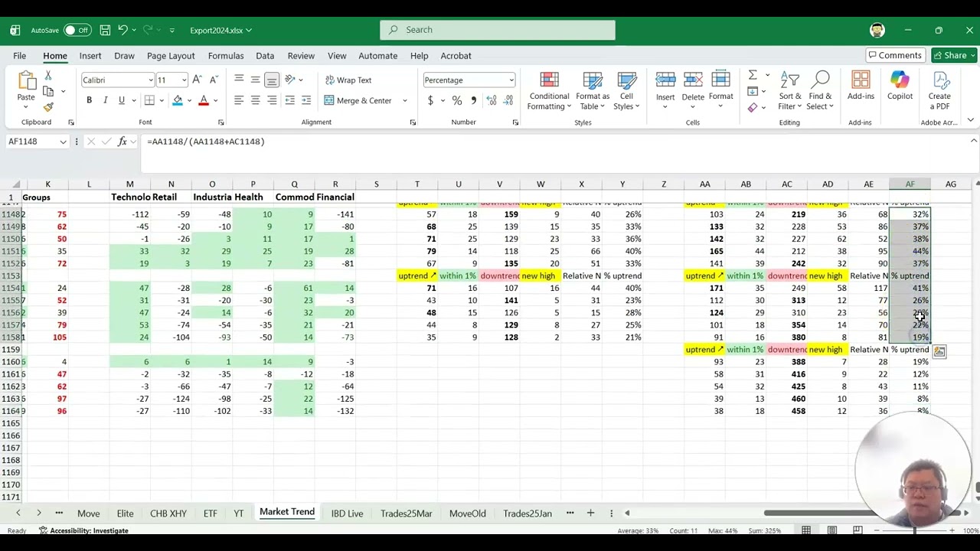Open the Merge & Center dropdown arrow
The width and height of the screenshot is (980, 551).
405,100
